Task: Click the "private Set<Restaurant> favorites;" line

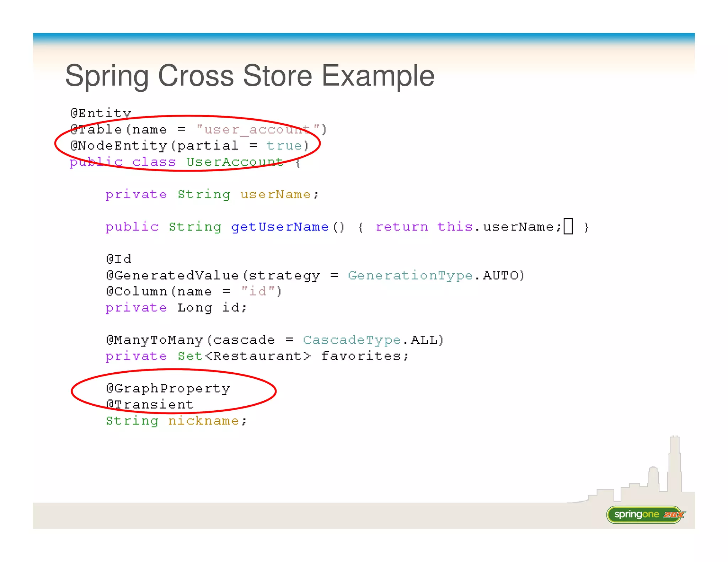Action: coord(257,356)
